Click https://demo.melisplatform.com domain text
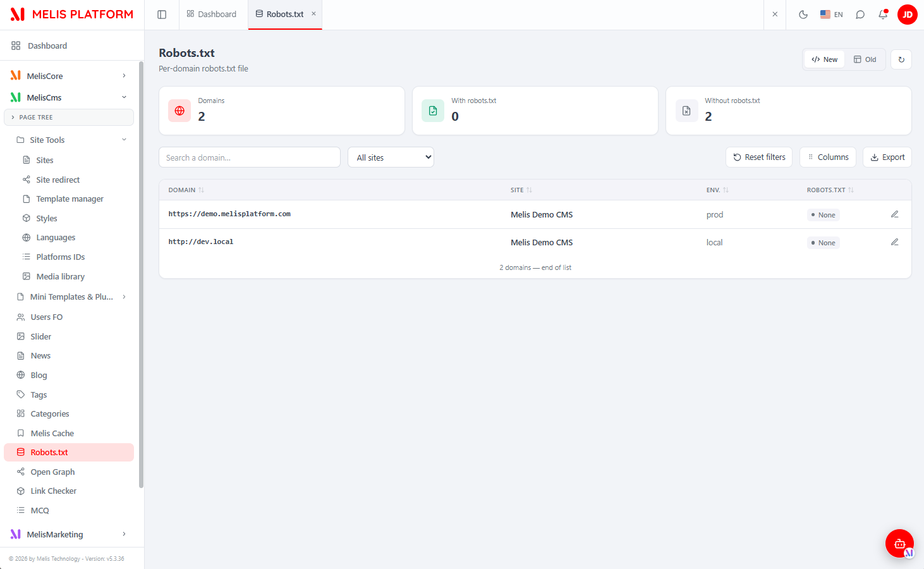Image resolution: width=924 pixels, height=569 pixels. [x=229, y=214]
